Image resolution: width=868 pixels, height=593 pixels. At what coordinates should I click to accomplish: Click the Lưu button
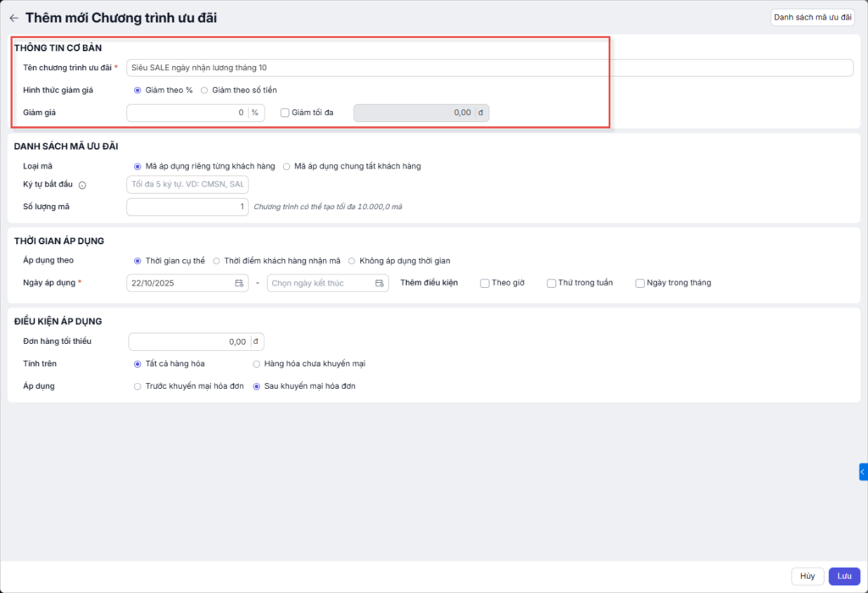tap(843, 576)
